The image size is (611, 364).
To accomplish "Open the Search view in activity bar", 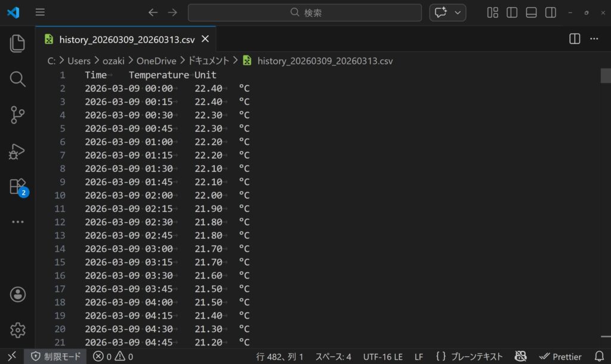I will [x=17, y=79].
